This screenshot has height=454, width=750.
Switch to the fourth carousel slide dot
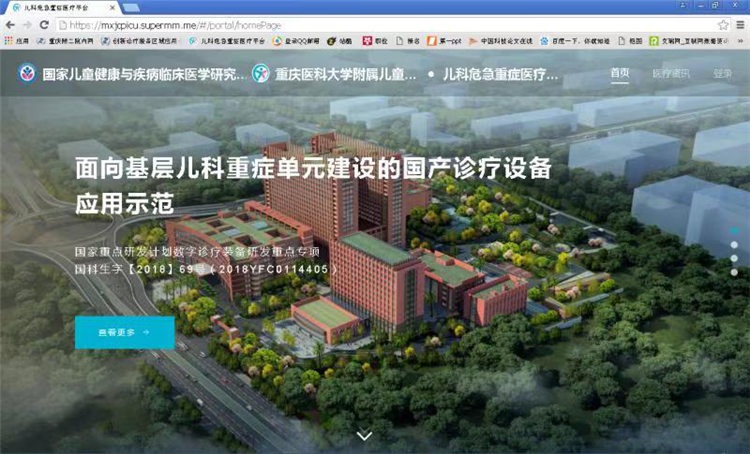[x=734, y=272]
